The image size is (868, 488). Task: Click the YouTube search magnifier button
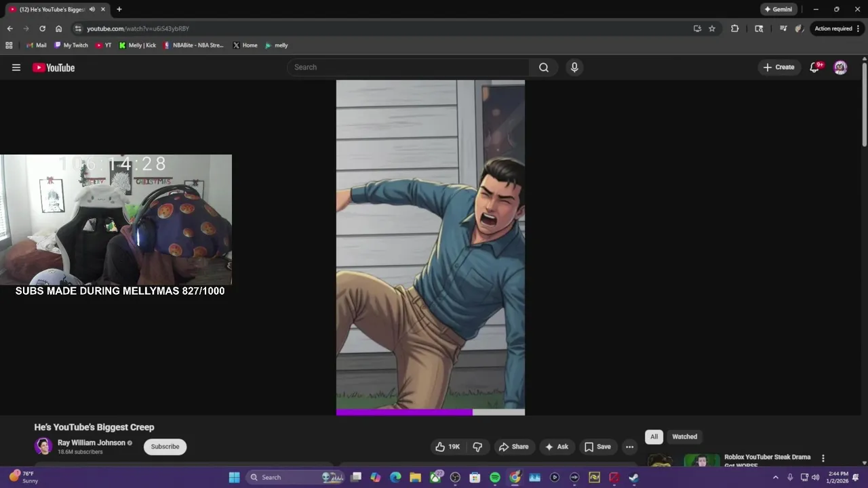544,67
